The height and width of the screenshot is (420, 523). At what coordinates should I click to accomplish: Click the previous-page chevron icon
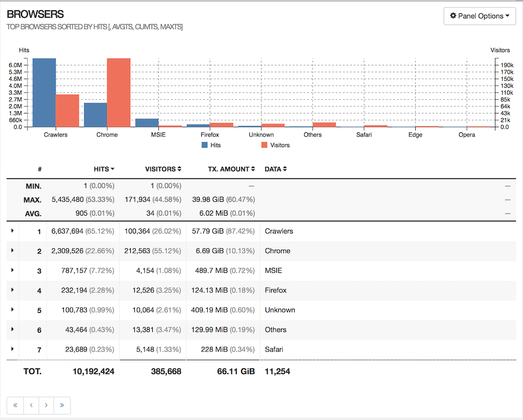pos(31,405)
